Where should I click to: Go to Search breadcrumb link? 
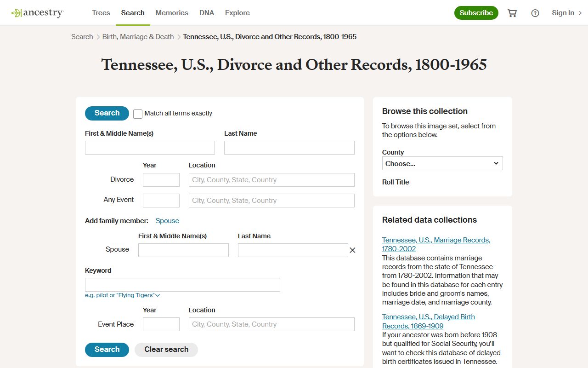pos(82,37)
